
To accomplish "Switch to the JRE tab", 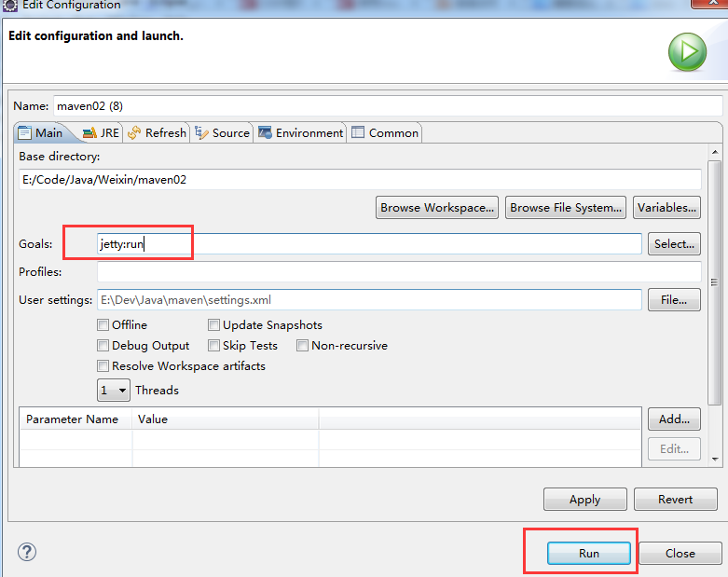I will click(101, 133).
